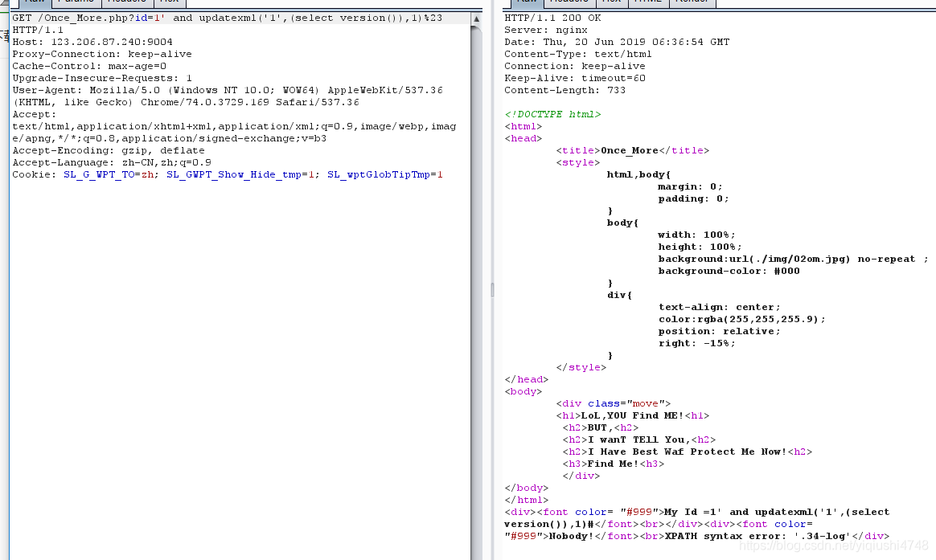Click the background:url(./img/02om.jpg) line
This screenshot has height=560, width=936.
[x=794, y=259]
